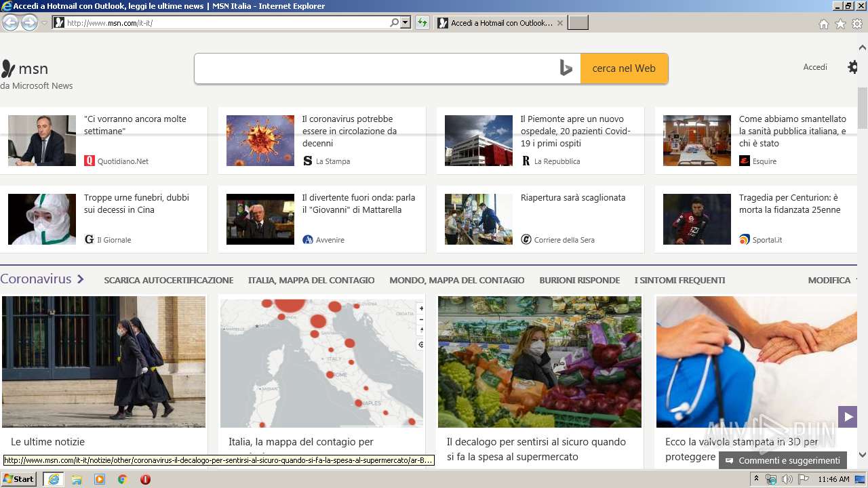Open the recent pages dropdown arrow

(44, 23)
